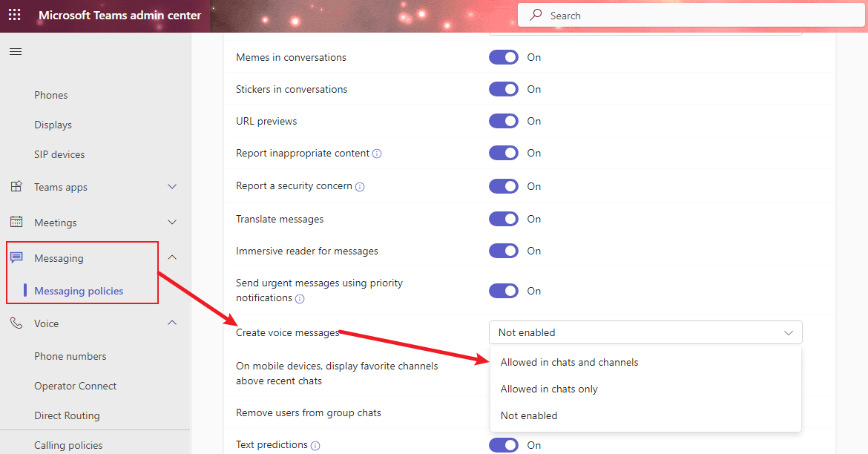Collapse the navigation hamburger menu
868x454 pixels.
click(x=16, y=51)
